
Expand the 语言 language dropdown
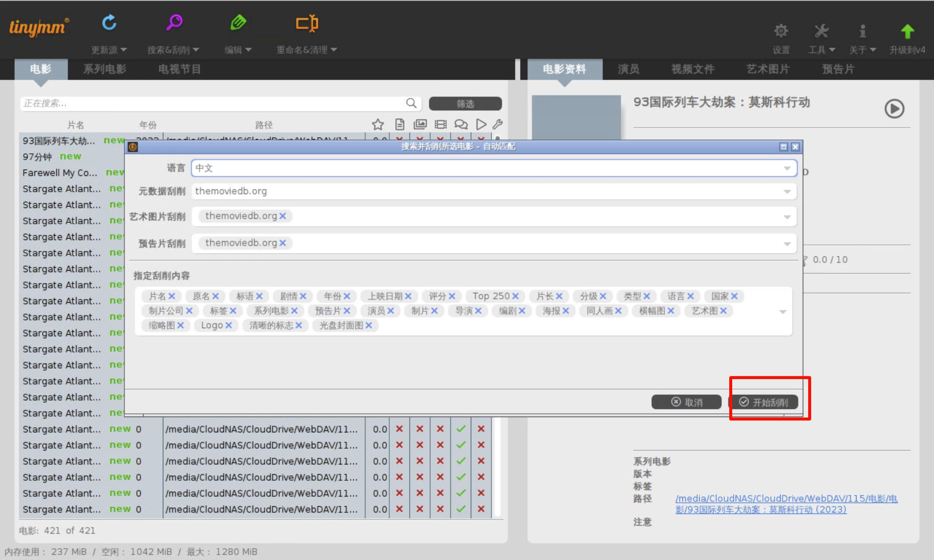(787, 169)
